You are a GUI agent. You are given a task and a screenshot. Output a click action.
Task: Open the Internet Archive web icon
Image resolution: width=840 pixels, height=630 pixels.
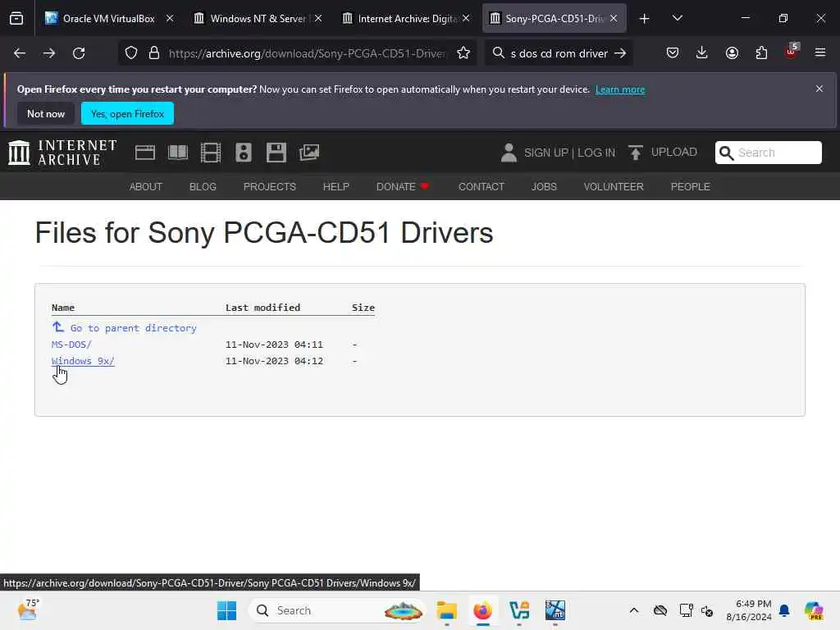click(x=144, y=153)
